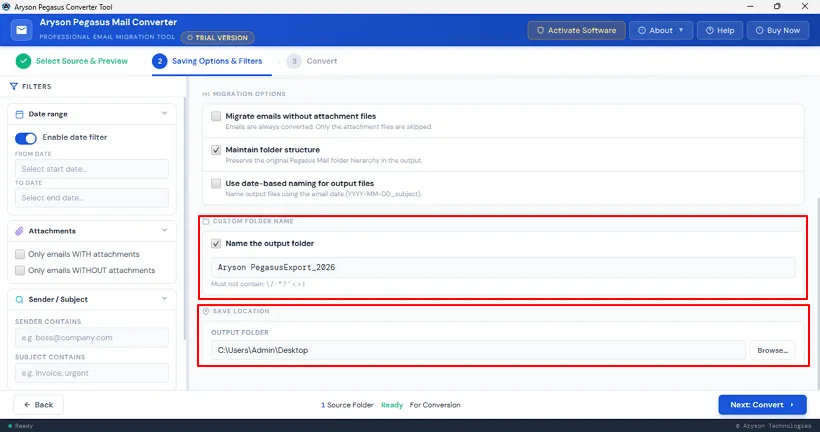Click the Migration Options section icon
Screen dimensions: 820x432
(x=206, y=94)
